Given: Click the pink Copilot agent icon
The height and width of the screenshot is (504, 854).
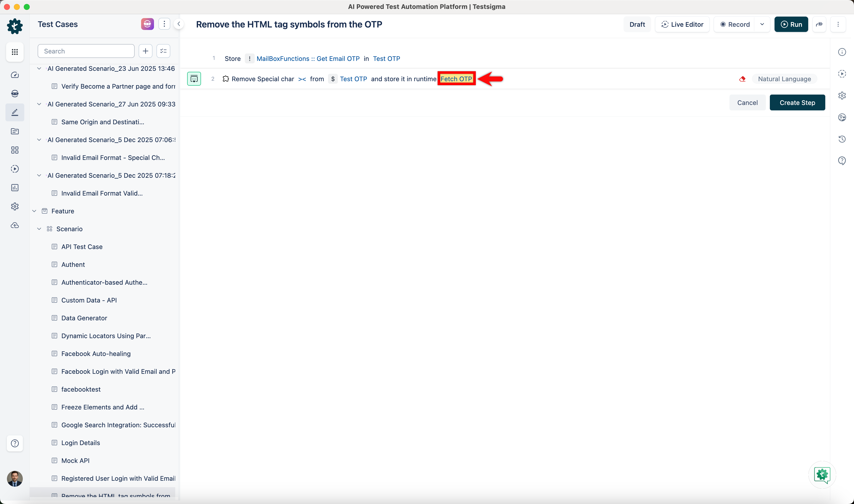Looking at the screenshot, I should click(x=147, y=24).
